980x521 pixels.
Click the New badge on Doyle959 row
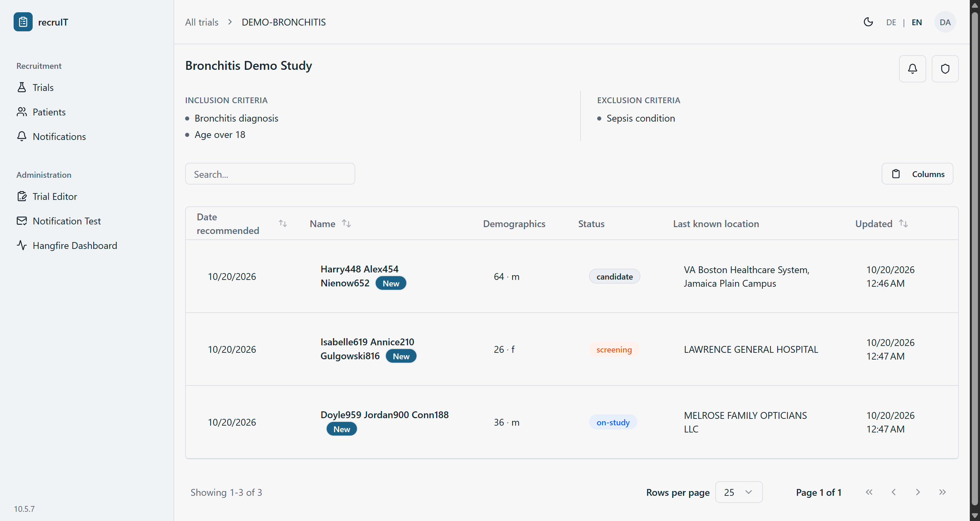pyautogui.click(x=342, y=429)
